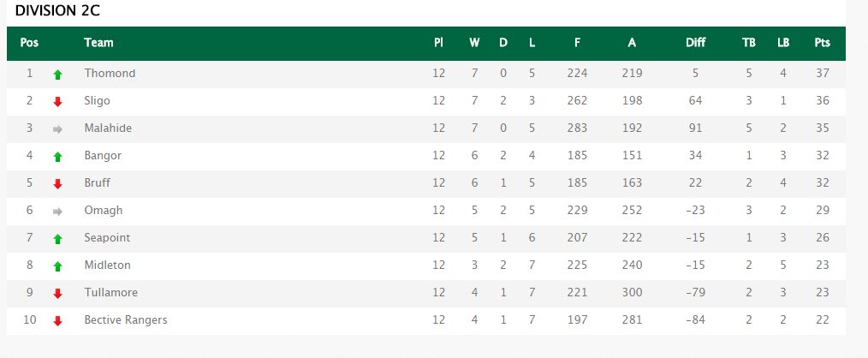Screen dimensions: 868x358
Task: Click the green up arrow beside Midleton
Action: point(58,266)
